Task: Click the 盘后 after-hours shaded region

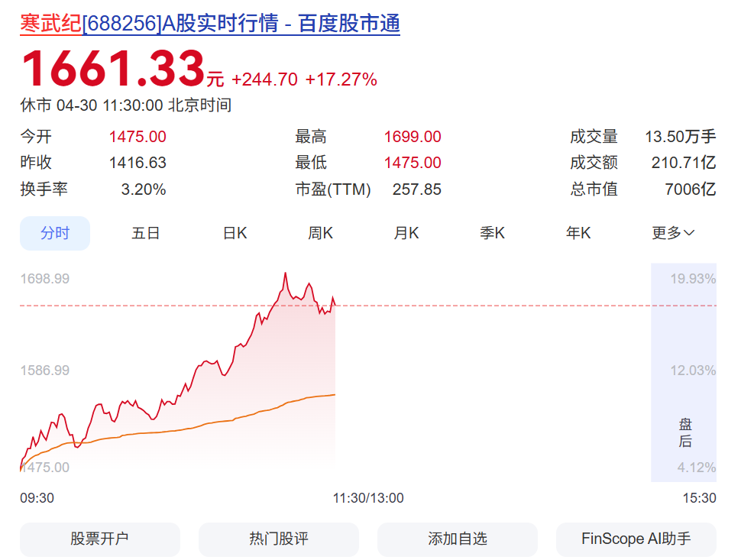Action: 684,372
